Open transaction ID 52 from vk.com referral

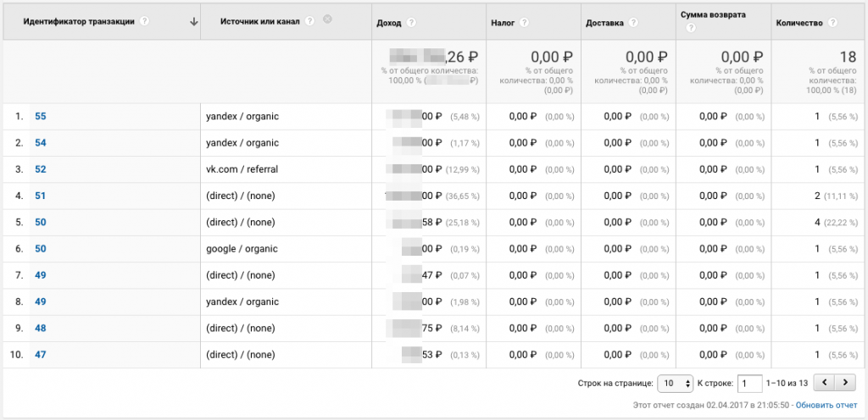pos(40,169)
